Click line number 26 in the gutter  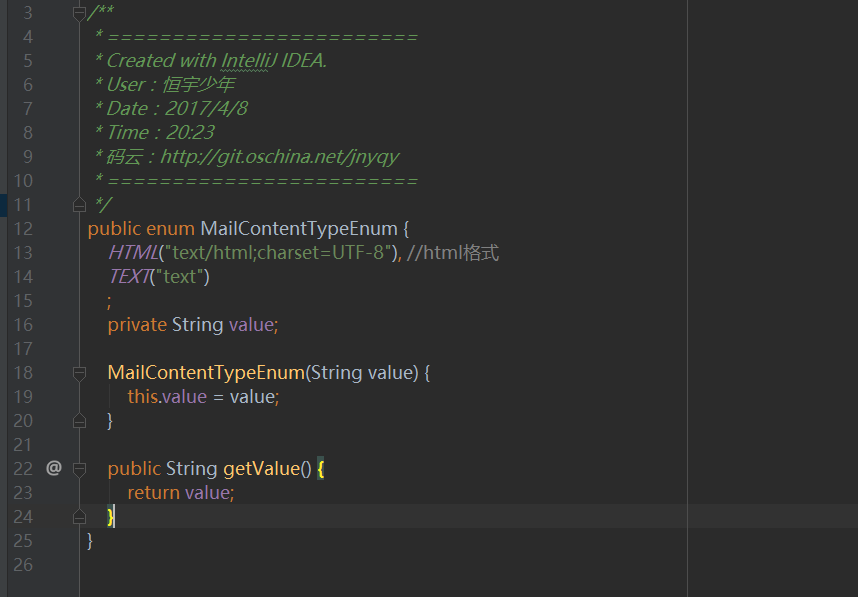[23, 565]
